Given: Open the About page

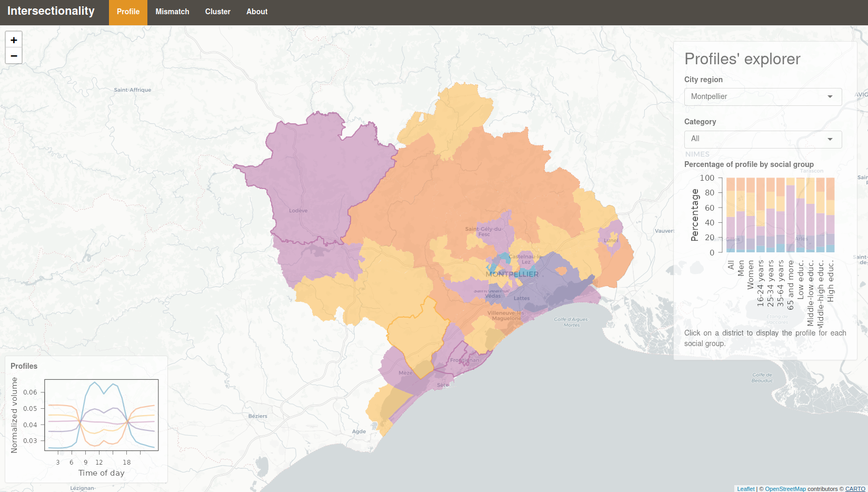Looking at the screenshot, I should point(257,12).
